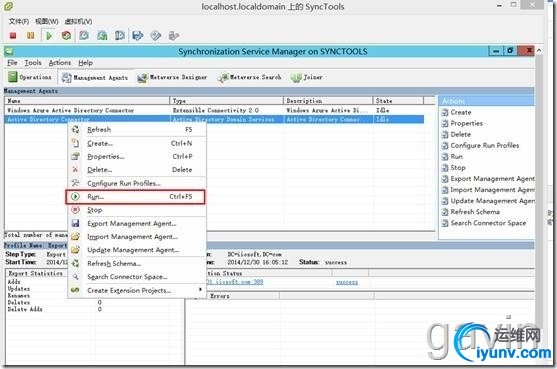Select the Windows Azure Active Directory Connector row
557x369 pixels.
[x=214, y=110]
